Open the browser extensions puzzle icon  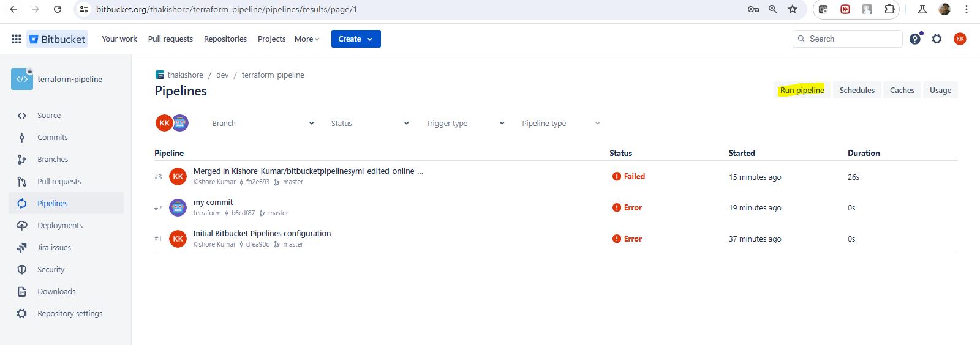coord(889,9)
